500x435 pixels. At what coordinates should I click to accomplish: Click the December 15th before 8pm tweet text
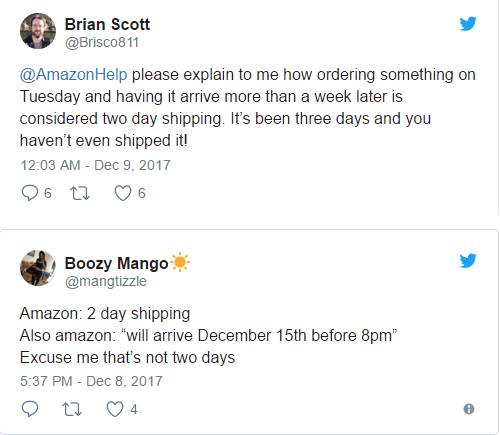click(208, 335)
